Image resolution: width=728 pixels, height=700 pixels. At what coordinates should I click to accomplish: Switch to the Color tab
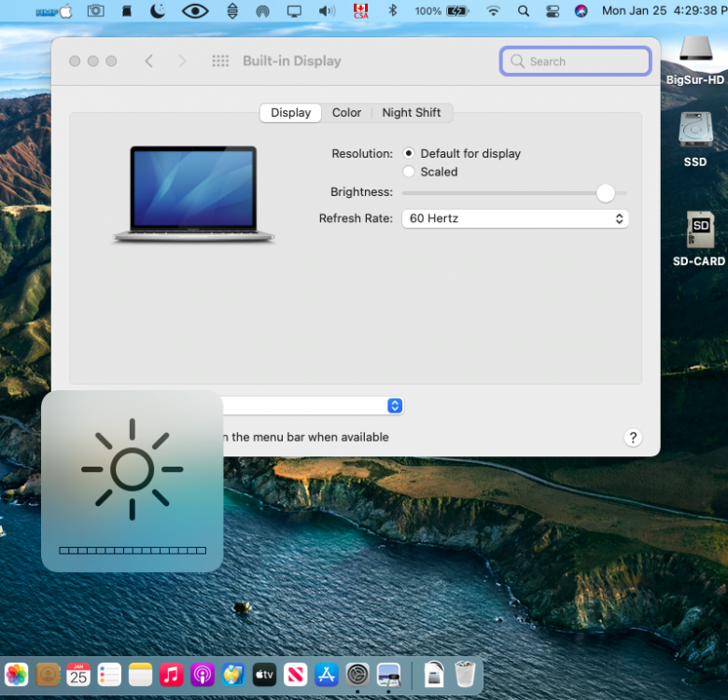[346, 113]
